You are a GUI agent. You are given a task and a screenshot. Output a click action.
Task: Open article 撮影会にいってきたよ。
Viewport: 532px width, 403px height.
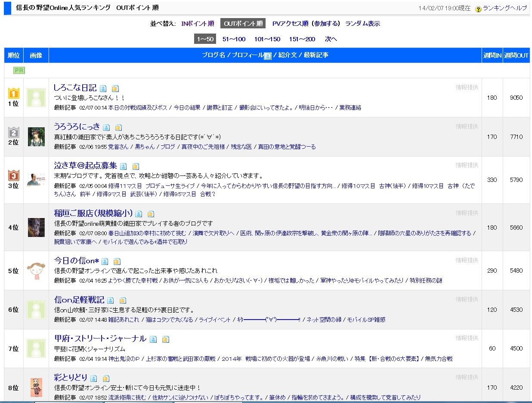[x=266, y=108]
